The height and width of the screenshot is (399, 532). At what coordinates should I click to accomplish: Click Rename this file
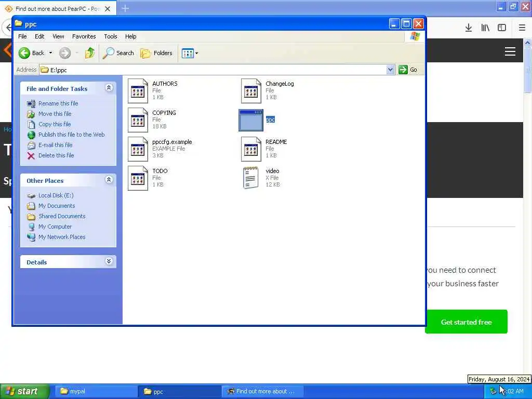58,103
